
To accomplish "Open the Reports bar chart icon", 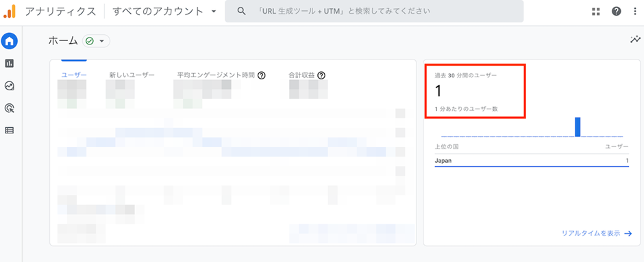I will pyautogui.click(x=10, y=63).
